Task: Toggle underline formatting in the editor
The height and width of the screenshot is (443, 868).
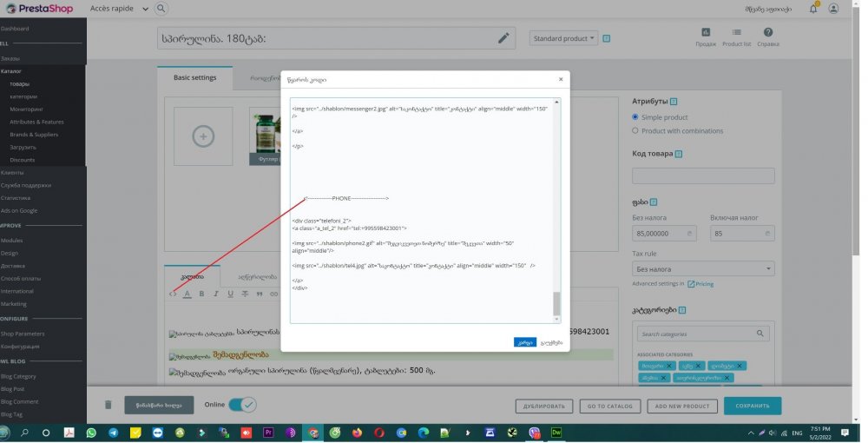Action: [230, 294]
